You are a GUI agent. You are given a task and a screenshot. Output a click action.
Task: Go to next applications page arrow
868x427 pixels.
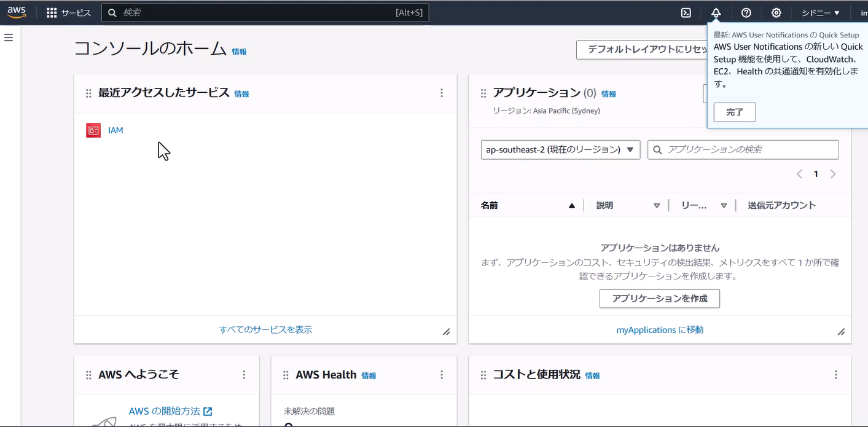[833, 174]
